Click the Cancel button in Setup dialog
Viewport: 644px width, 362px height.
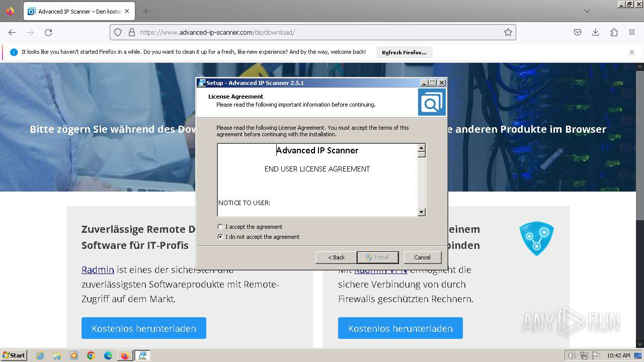click(x=422, y=257)
